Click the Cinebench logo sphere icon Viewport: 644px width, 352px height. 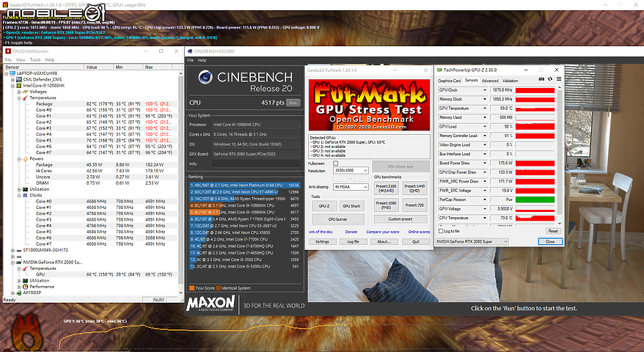click(205, 77)
